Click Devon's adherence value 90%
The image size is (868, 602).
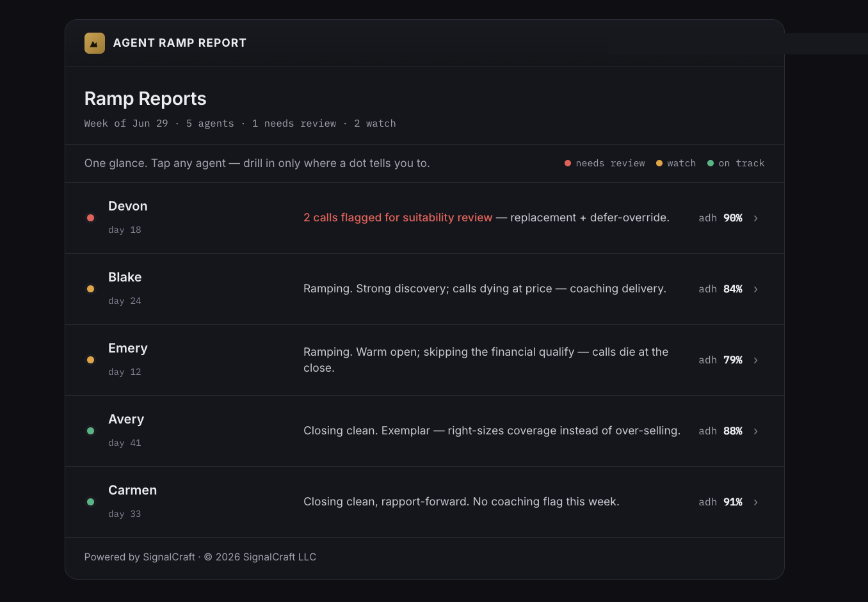733,218
